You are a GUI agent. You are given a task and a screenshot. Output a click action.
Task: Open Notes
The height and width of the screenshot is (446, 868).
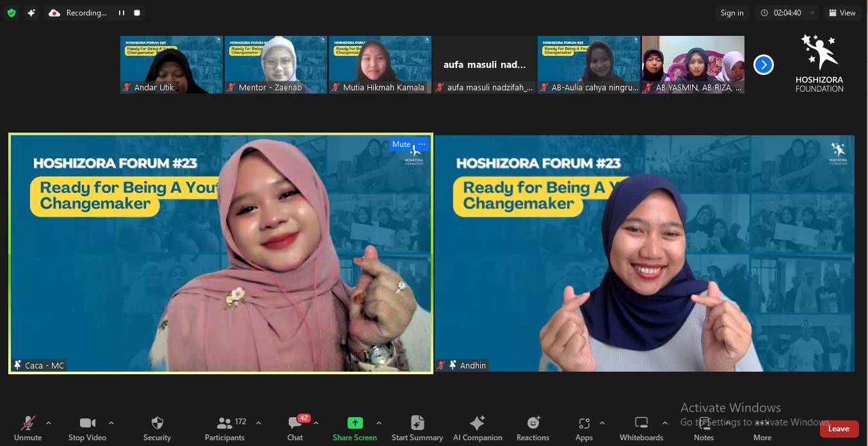703,428
